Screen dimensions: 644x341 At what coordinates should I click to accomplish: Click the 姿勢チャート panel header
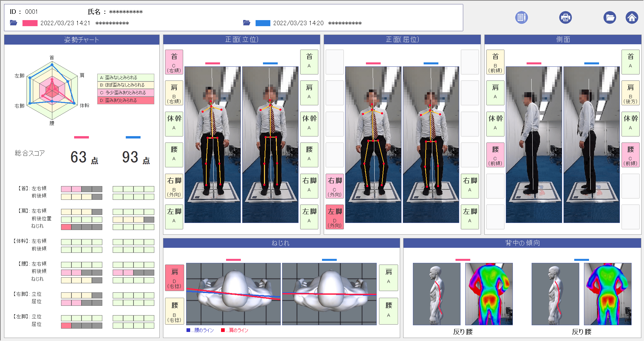click(82, 39)
